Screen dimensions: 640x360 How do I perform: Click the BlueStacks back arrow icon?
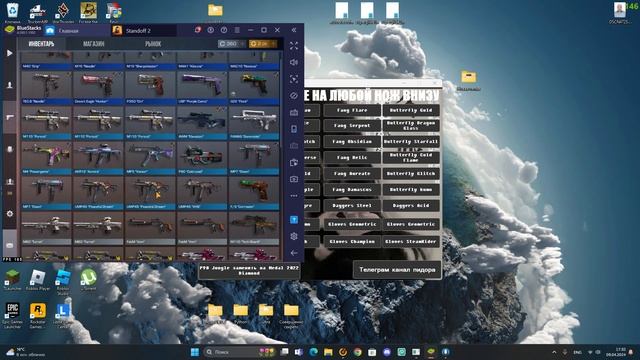294,253
